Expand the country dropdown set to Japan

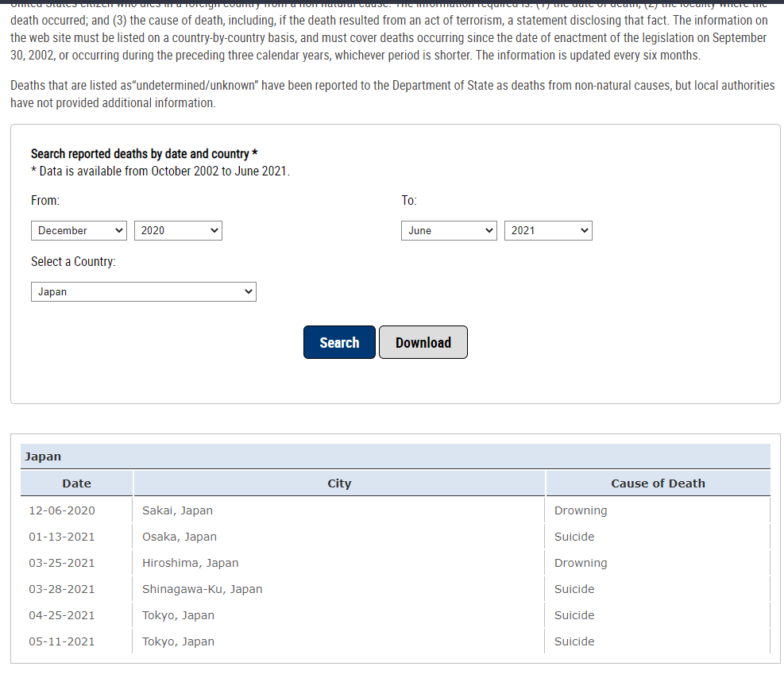point(144,292)
